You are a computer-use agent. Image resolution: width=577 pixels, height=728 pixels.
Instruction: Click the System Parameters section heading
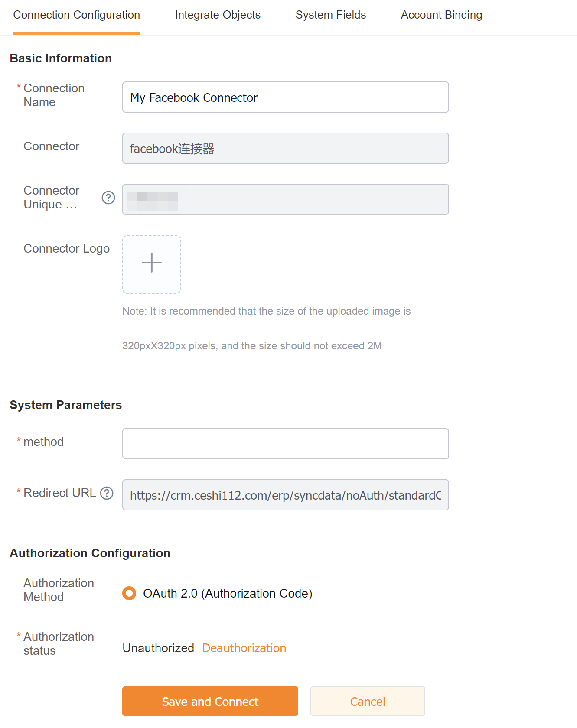pos(66,405)
